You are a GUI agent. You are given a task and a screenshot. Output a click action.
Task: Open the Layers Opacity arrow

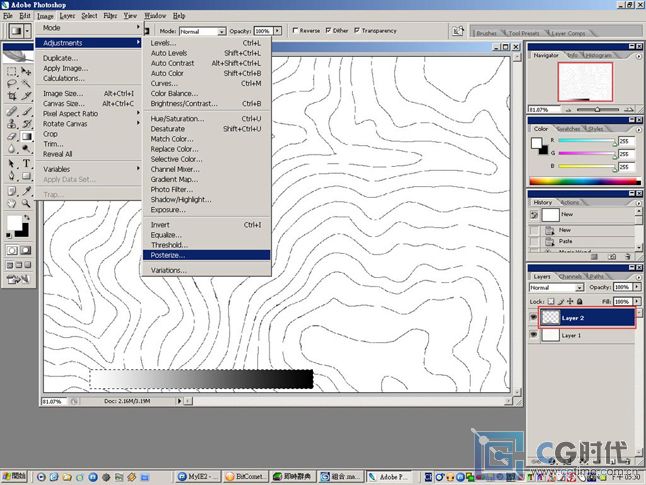pos(637,287)
